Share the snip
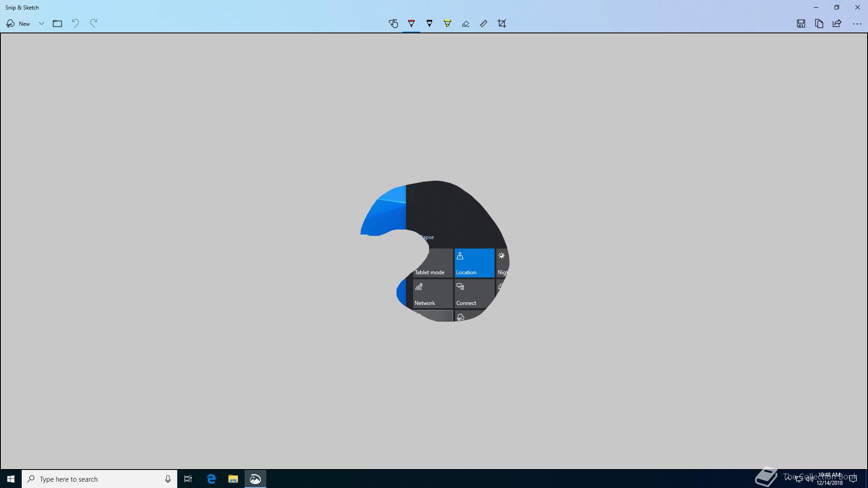This screenshot has width=868, height=488. coord(837,23)
